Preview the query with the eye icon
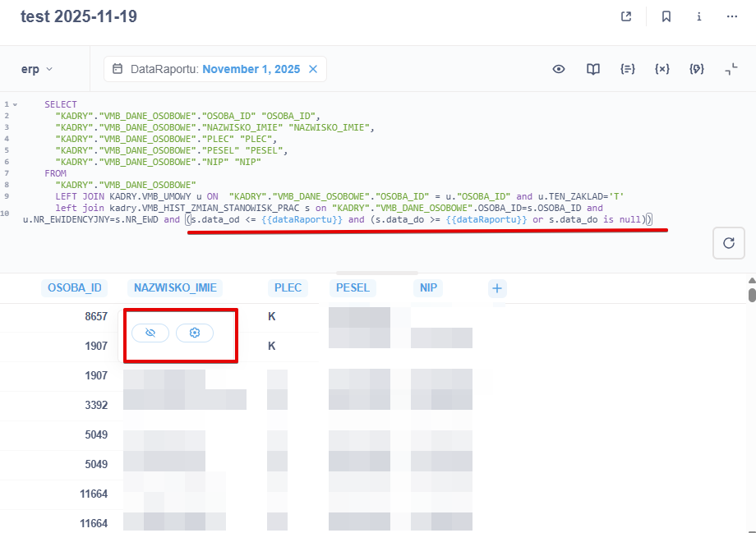This screenshot has width=756, height=533. (x=559, y=70)
